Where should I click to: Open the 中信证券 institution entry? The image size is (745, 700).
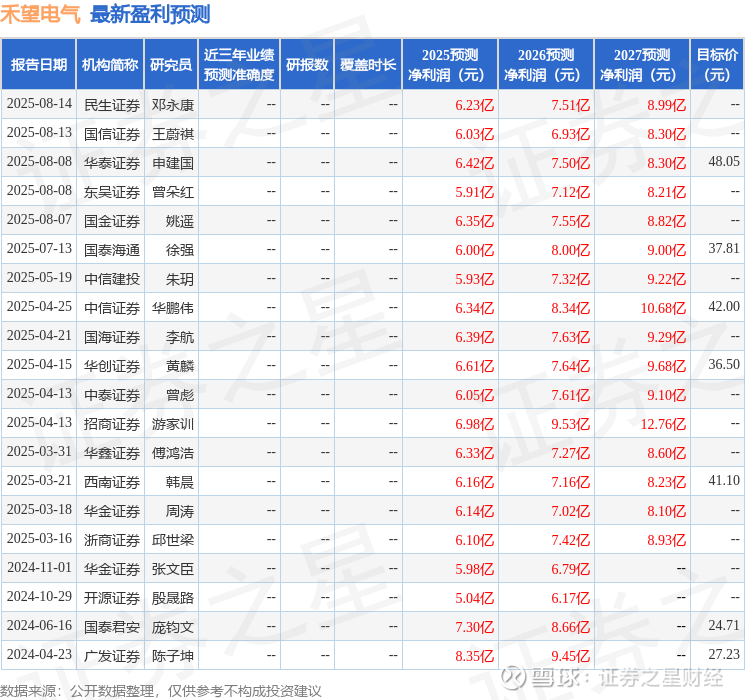[112, 308]
